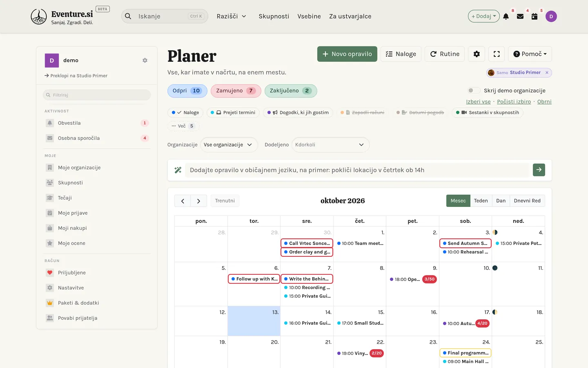Open the Call Vrtec Sonce task
This screenshot has height=368, width=588.
coord(307,243)
